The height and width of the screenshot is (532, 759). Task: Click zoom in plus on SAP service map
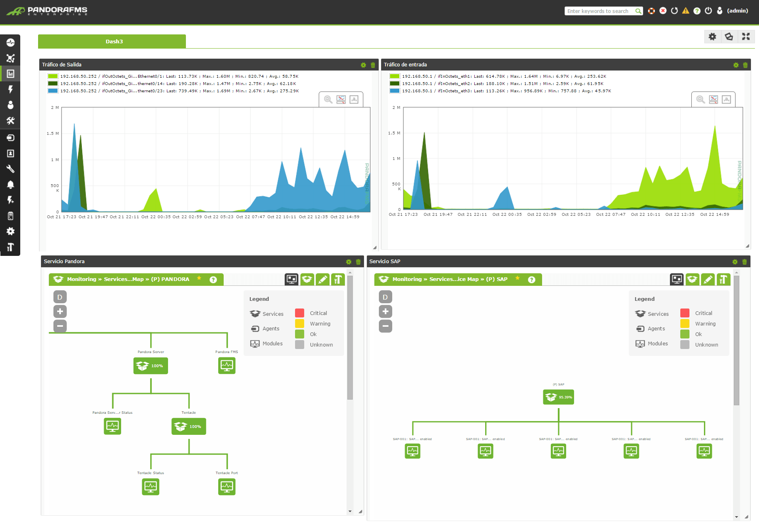(x=385, y=311)
